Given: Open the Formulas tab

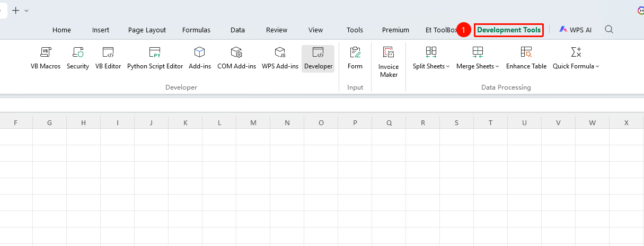Looking at the screenshot, I should point(196,30).
